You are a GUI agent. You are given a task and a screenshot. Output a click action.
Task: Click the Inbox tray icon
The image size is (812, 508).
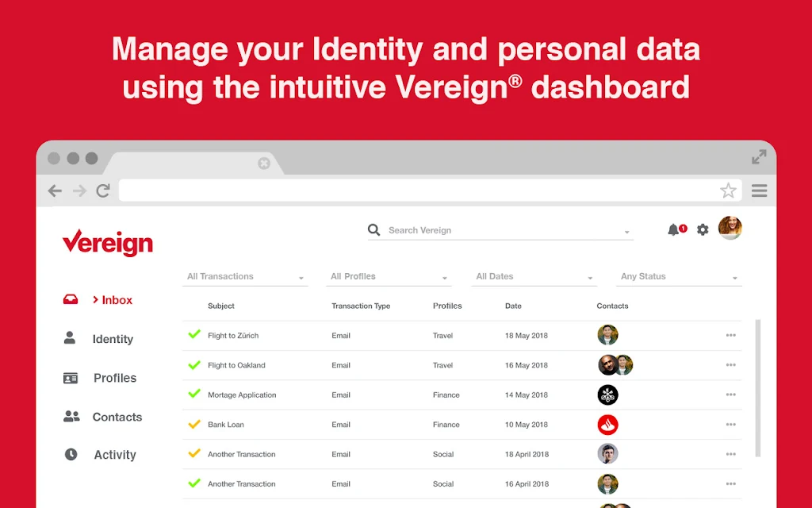[x=71, y=299]
